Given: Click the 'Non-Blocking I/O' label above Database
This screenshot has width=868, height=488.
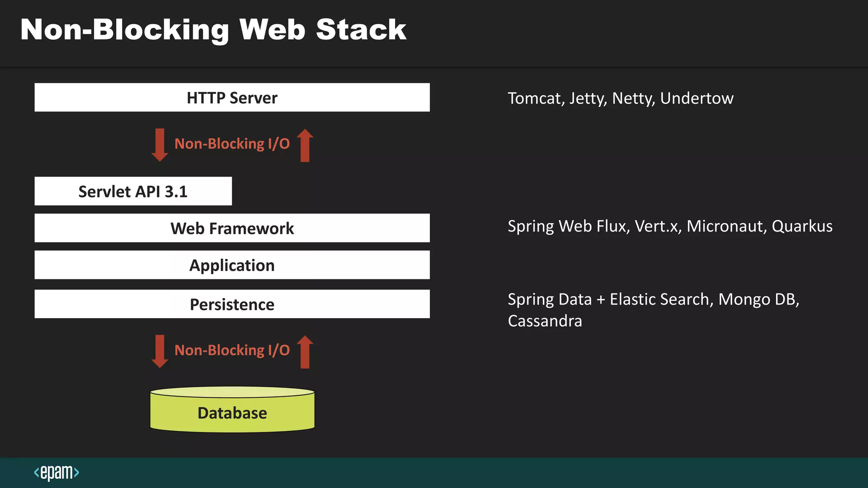Looking at the screenshot, I should tap(232, 350).
